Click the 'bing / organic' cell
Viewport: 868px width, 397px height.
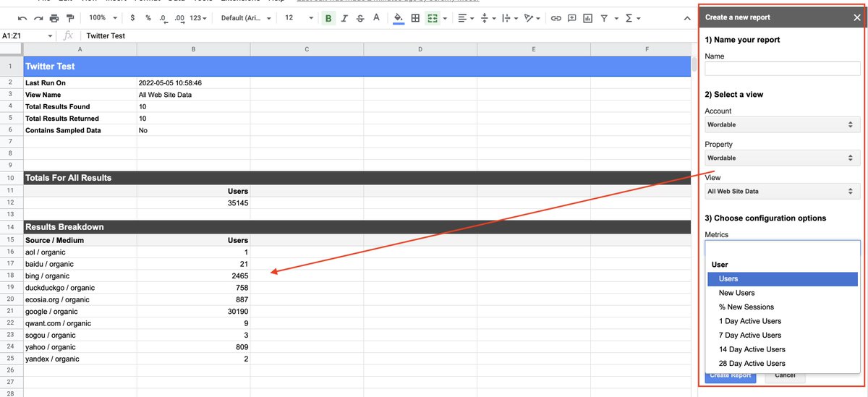[80, 276]
